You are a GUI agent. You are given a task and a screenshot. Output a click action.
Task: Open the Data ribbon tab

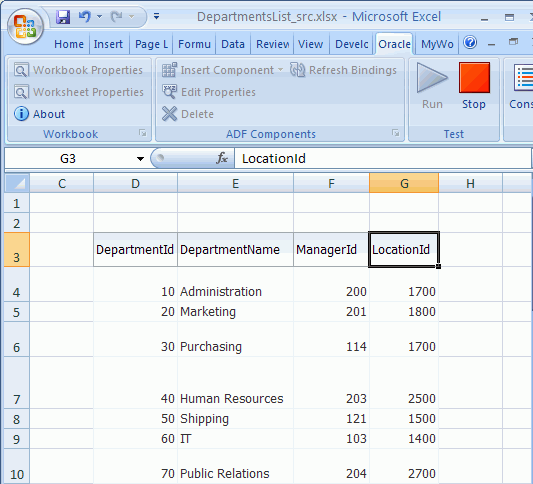click(x=233, y=44)
